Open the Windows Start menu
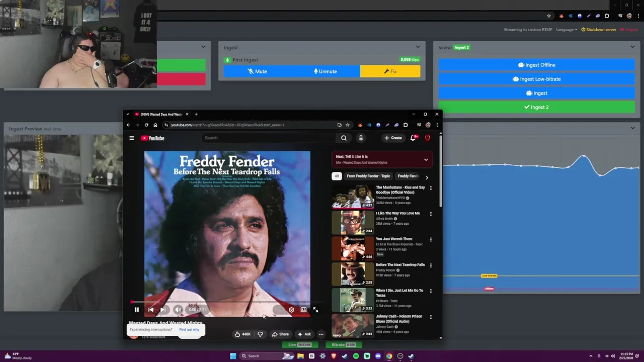The width and height of the screenshot is (644, 362). pos(233,356)
